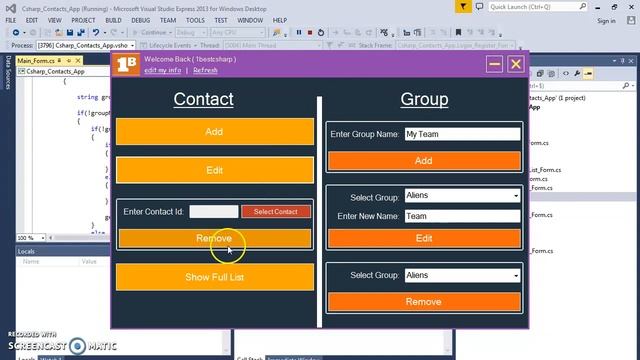
Task: Click the Toggle Bookmark toolbar icon
Action: click(x=458, y=32)
